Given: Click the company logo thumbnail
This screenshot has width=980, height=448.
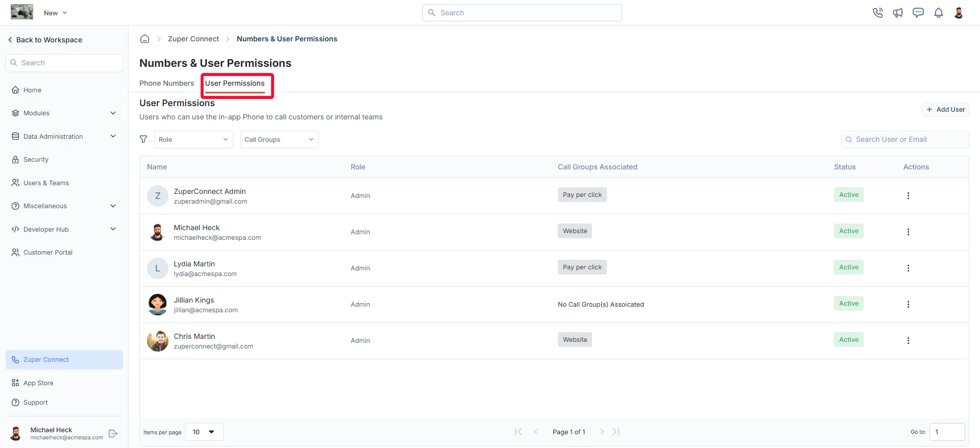Looking at the screenshot, I should 22,12.
